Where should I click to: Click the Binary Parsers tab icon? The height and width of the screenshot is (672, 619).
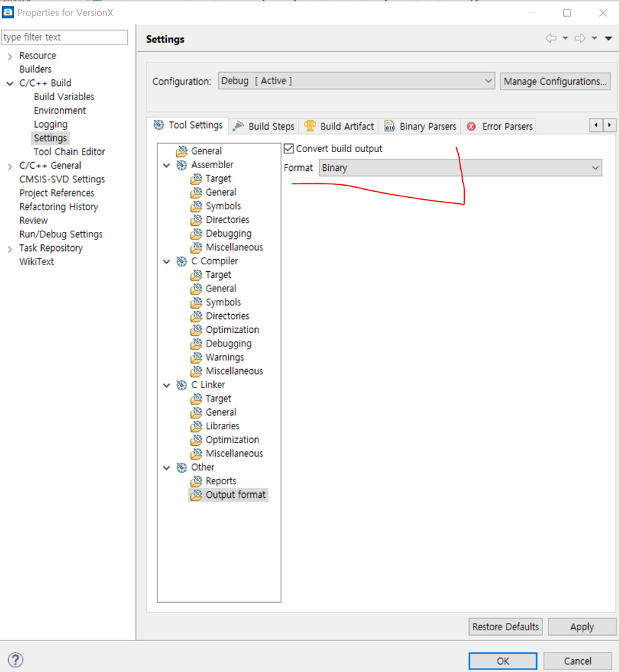tap(390, 126)
